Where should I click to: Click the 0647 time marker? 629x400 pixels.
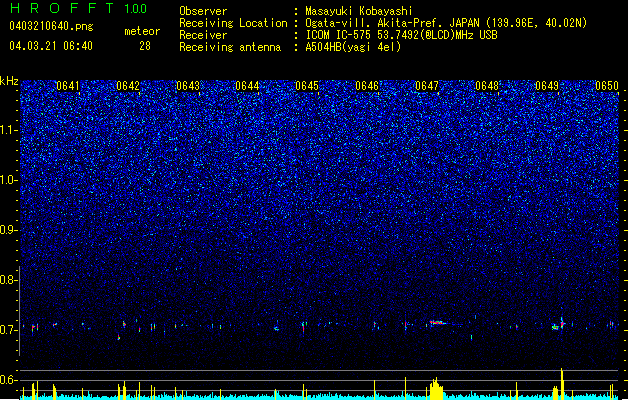(427, 86)
